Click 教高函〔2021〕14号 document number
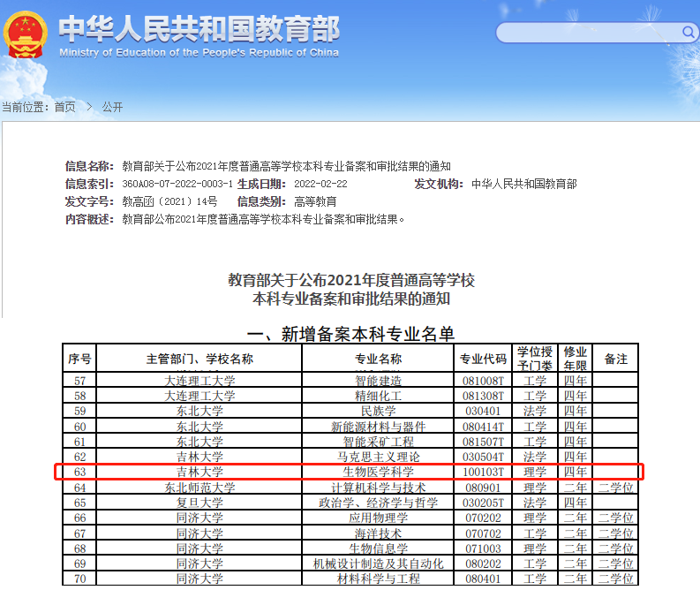The image size is (700, 590). pos(169,202)
